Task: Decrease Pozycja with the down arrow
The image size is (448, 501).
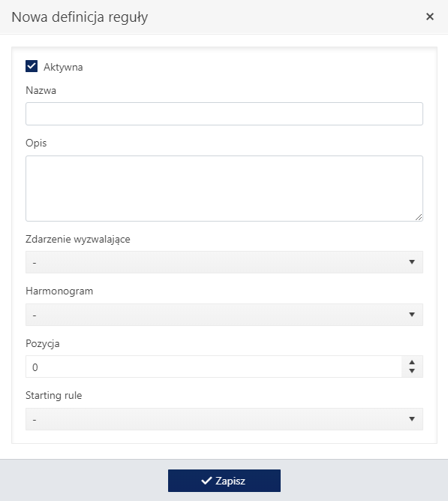Action: [x=412, y=371]
